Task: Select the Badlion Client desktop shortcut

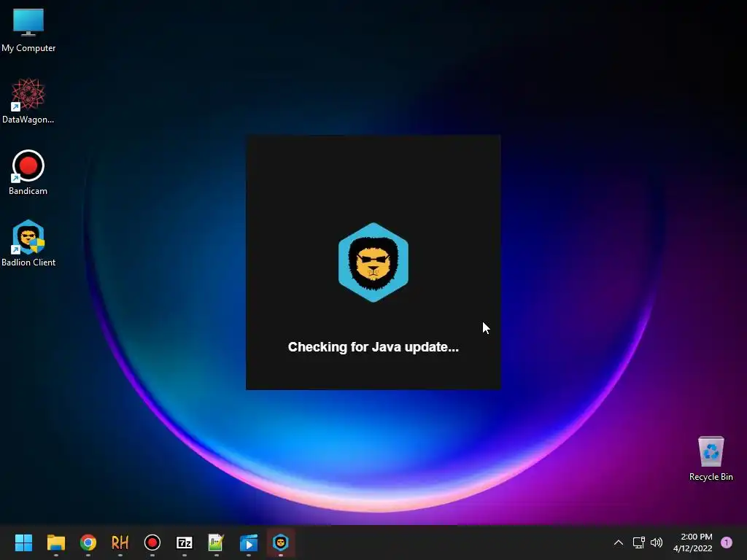Action: tap(28, 244)
